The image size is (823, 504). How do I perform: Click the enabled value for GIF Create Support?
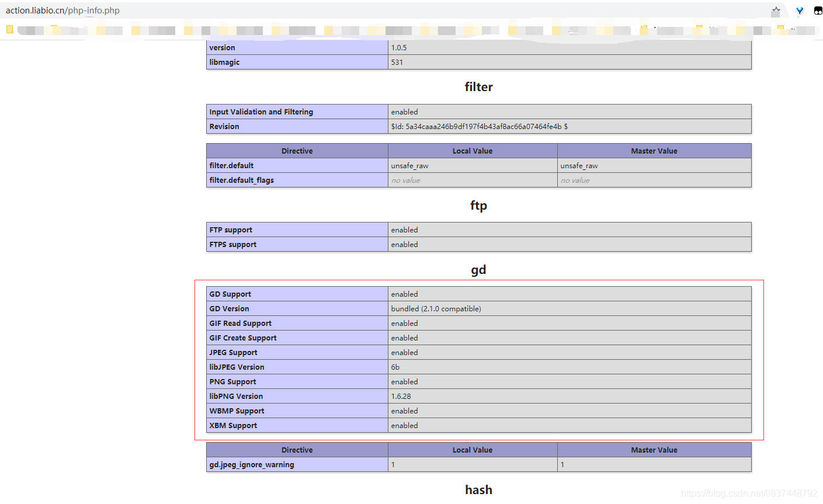pyautogui.click(x=404, y=338)
